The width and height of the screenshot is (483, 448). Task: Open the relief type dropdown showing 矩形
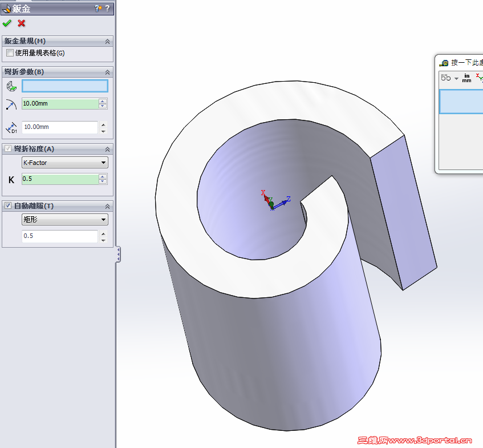point(65,220)
